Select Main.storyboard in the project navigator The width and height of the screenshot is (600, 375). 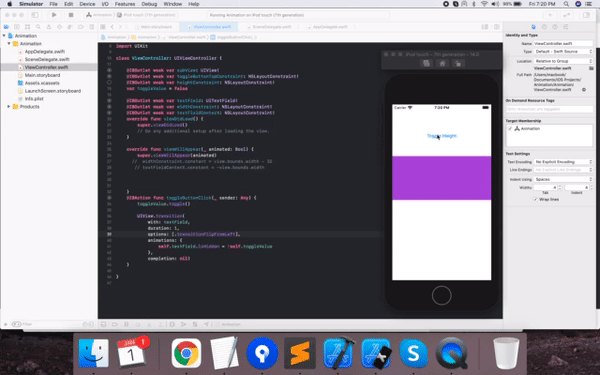(42, 75)
